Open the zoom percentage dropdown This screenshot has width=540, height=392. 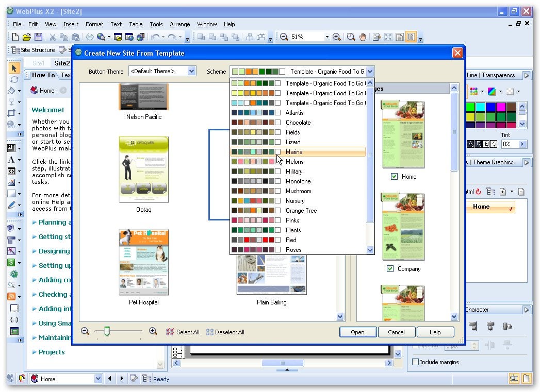point(327,37)
